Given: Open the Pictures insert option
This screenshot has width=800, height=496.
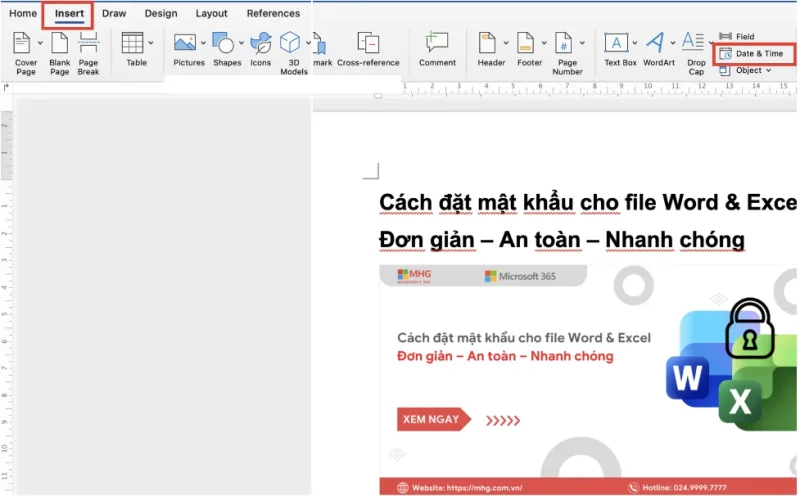Looking at the screenshot, I should tap(188, 49).
